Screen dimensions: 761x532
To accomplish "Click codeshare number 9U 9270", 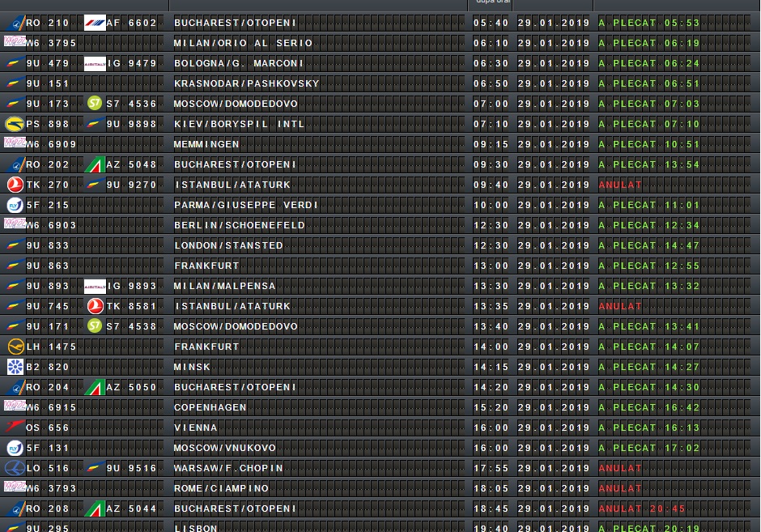I will pyautogui.click(x=131, y=185).
